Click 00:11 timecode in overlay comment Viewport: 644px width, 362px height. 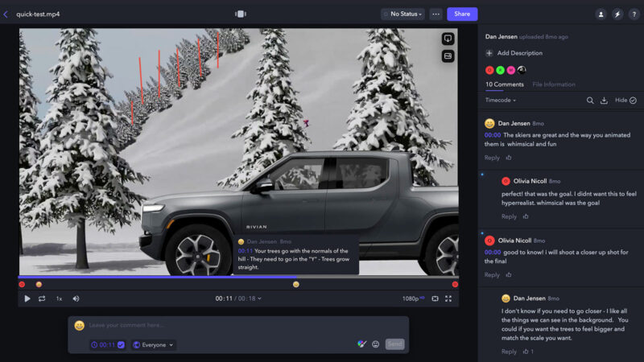tap(246, 251)
